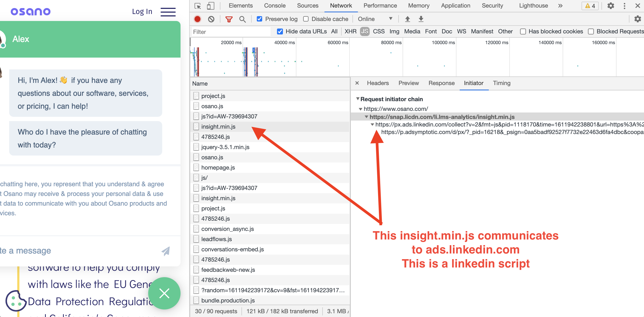Open the Online throttling dropdown
Image resolution: width=644 pixels, height=317 pixels.
pyautogui.click(x=375, y=19)
